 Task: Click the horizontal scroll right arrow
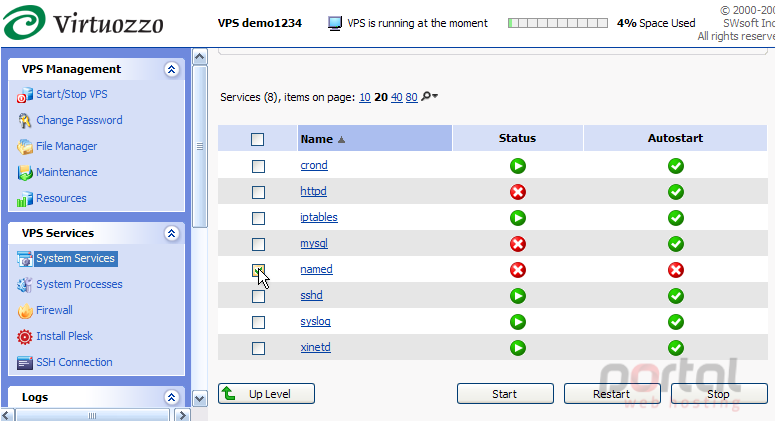point(183,415)
